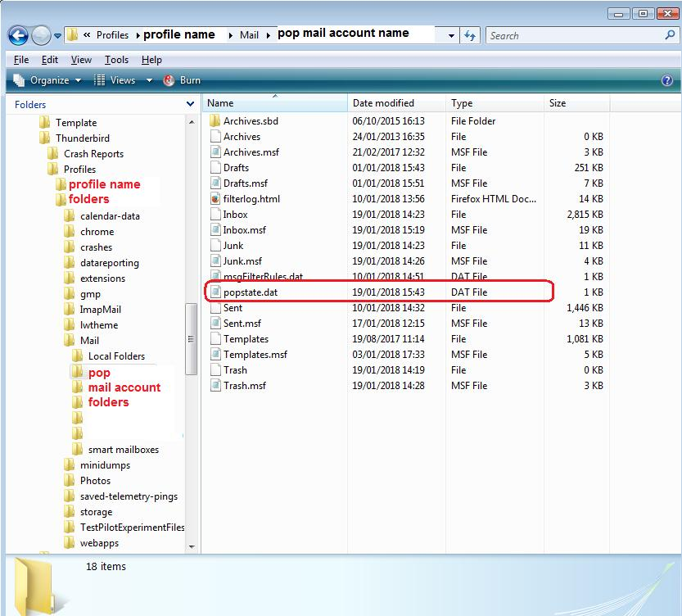This screenshot has height=616, width=682.
Task: Open the Tools menu
Action: [x=116, y=60]
